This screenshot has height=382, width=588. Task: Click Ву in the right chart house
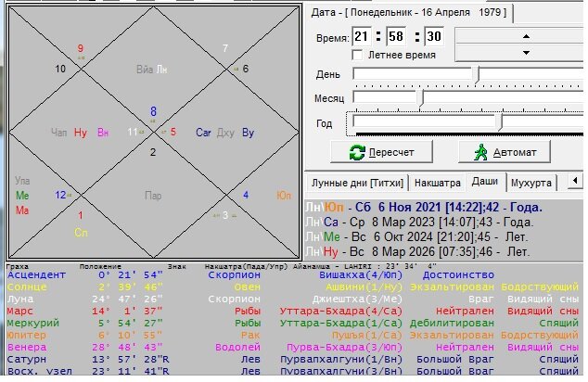[x=248, y=133]
